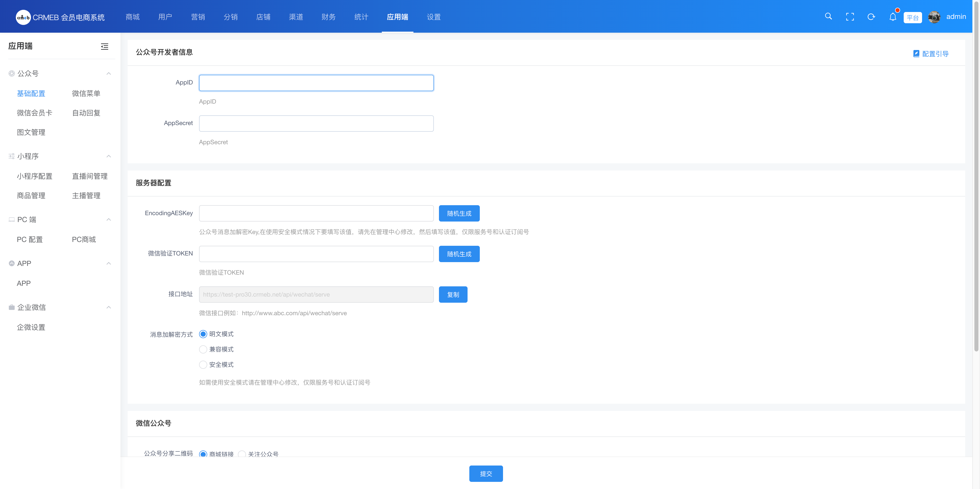Go to PC商城 in sidebar
980x489 pixels.
[x=84, y=239]
